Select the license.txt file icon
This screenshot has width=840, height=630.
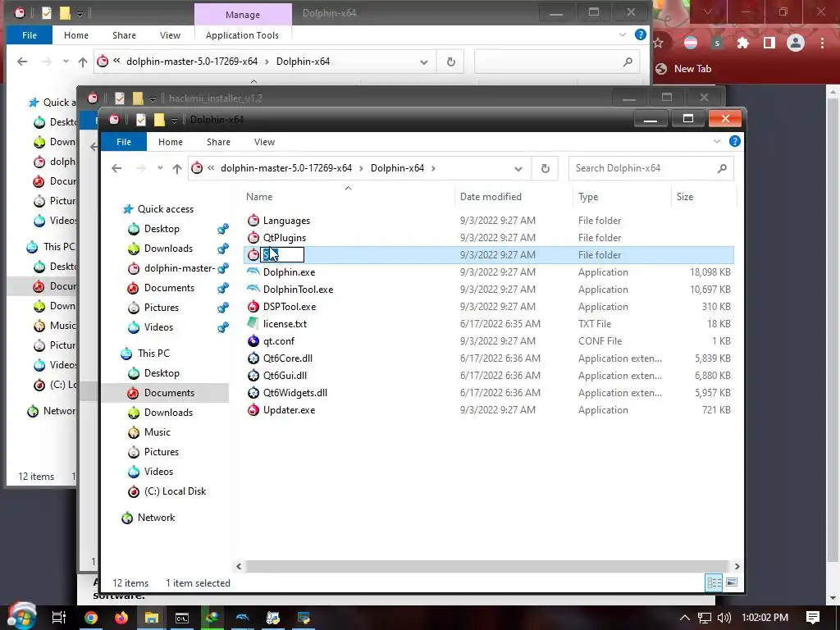point(253,323)
